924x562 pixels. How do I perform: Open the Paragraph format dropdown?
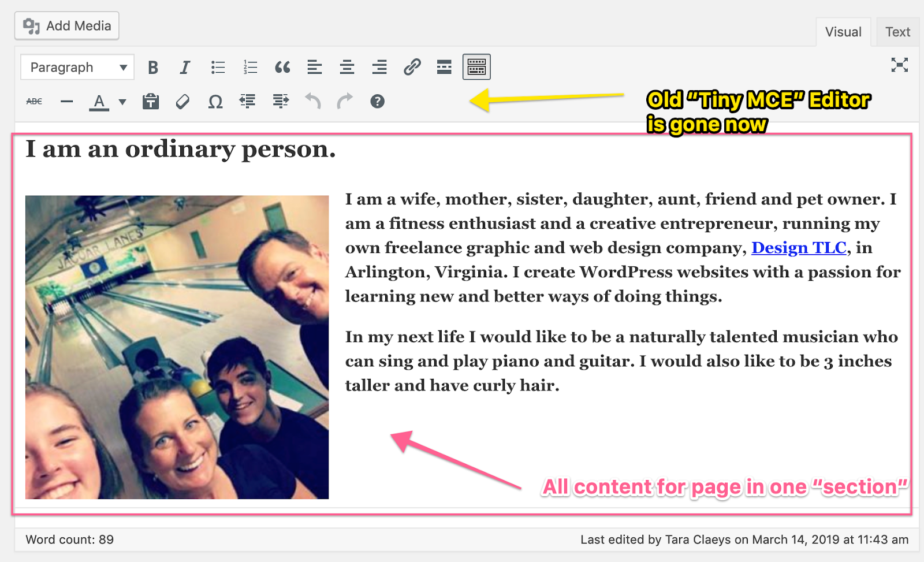pos(77,67)
